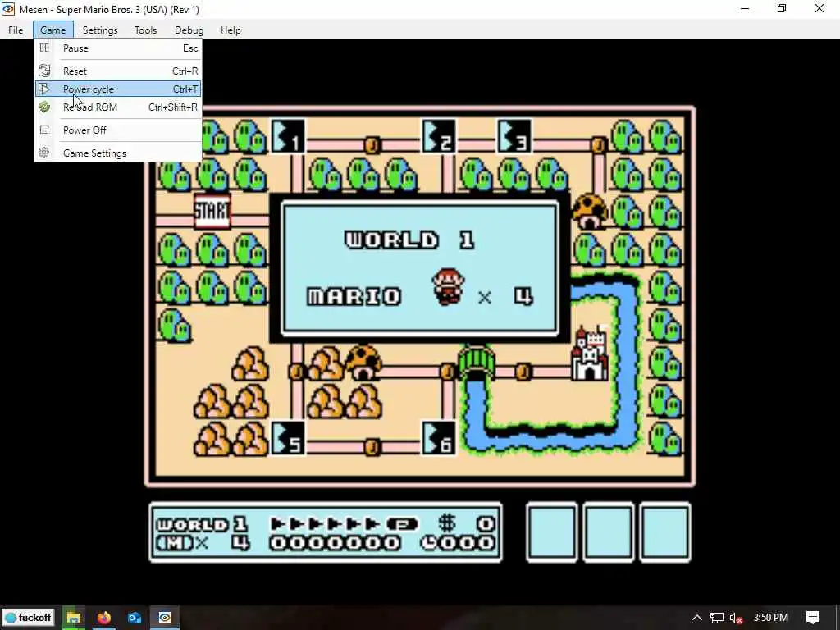Click the Mario sprite in World 1 dialog
This screenshot has width=840, height=630.
449,287
